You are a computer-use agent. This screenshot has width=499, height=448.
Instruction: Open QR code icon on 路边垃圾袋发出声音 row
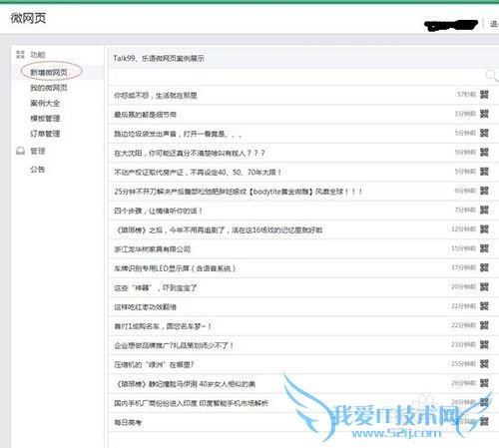pos(484,133)
